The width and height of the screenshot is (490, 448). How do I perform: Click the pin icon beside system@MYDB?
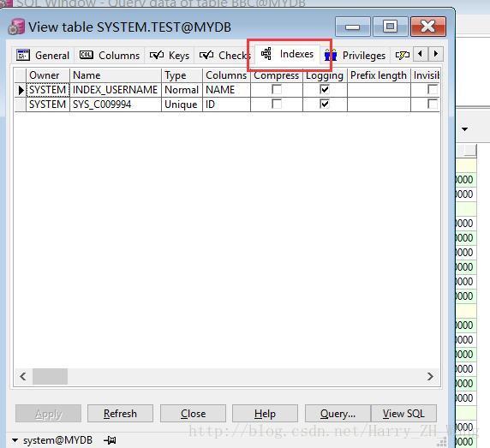110,440
